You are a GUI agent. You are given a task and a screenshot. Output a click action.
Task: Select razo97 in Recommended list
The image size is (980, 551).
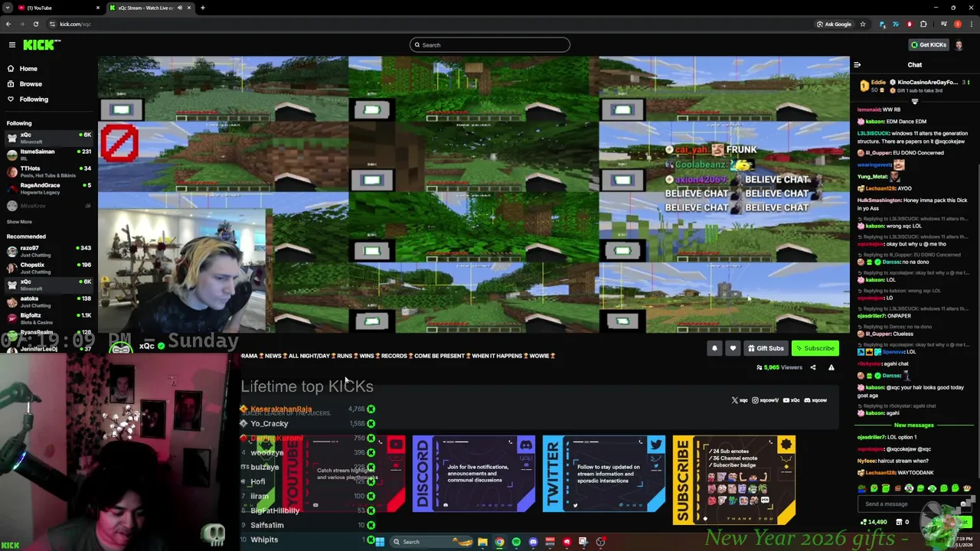(47, 251)
